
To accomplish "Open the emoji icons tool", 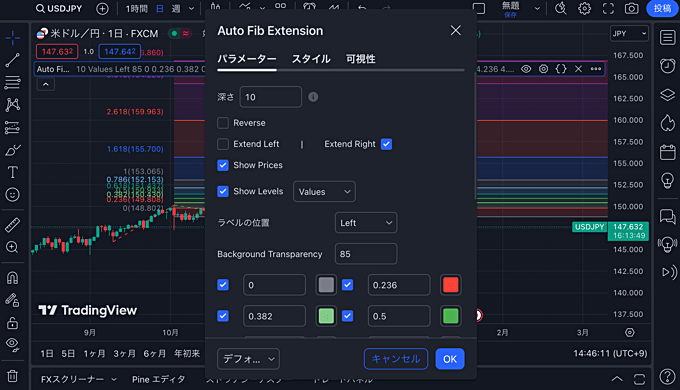I will (x=13, y=195).
